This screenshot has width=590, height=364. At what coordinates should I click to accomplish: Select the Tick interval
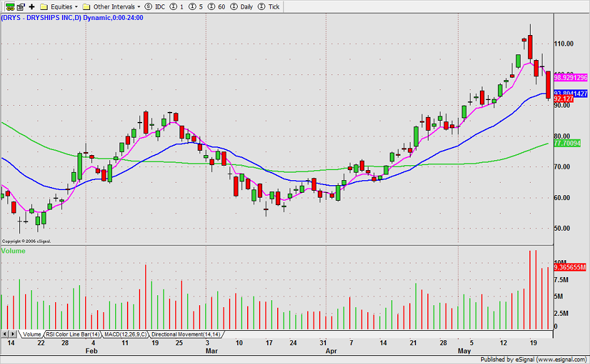[268, 7]
